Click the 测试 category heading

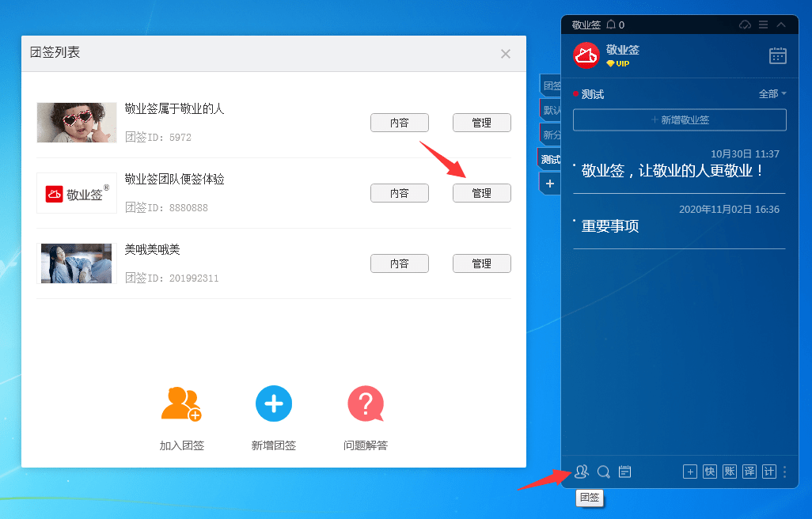click(593, 94)
